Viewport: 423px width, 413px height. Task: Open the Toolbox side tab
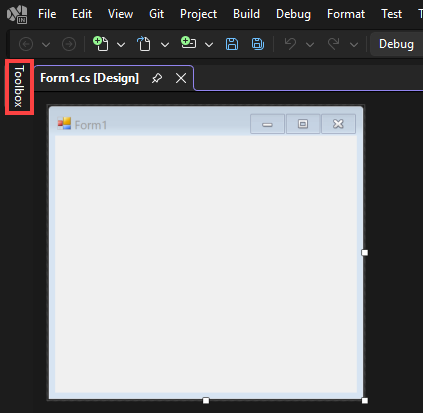tap(19, 87)
